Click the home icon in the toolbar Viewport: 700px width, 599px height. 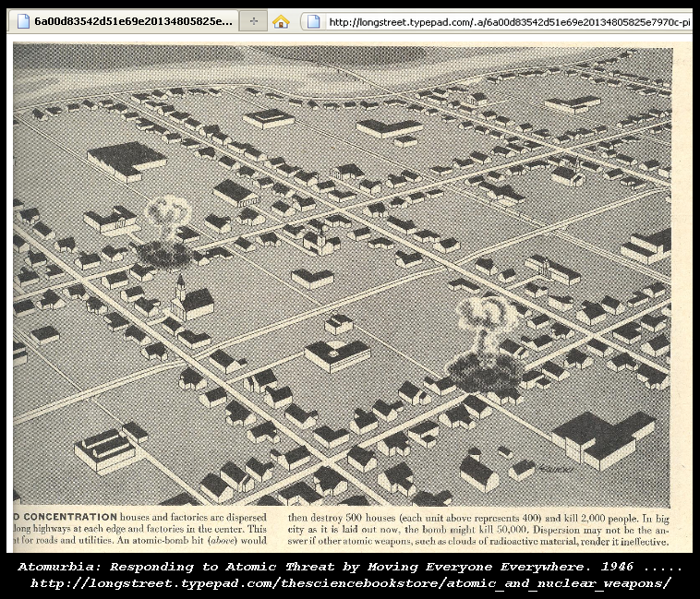pos(281,21)
